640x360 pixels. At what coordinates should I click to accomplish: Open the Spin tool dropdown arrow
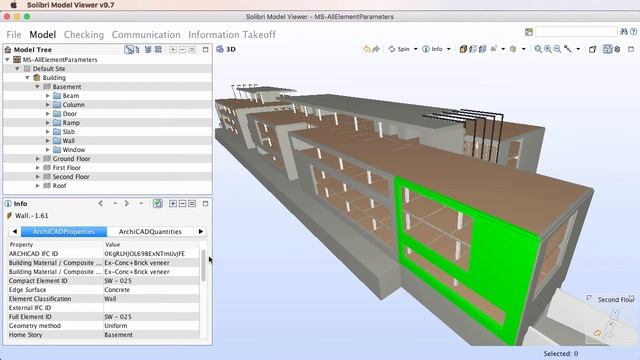(x=416, y=49)
